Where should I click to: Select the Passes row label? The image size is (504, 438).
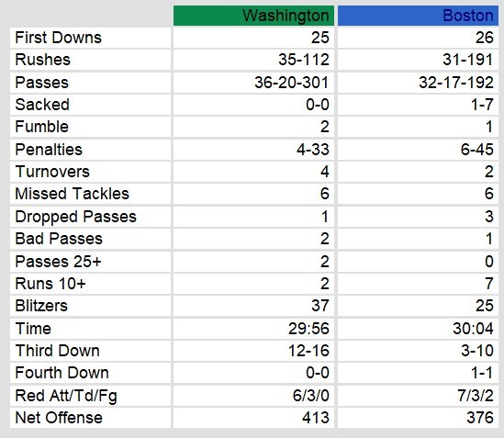pyautogui.click(x=42, y=83)
